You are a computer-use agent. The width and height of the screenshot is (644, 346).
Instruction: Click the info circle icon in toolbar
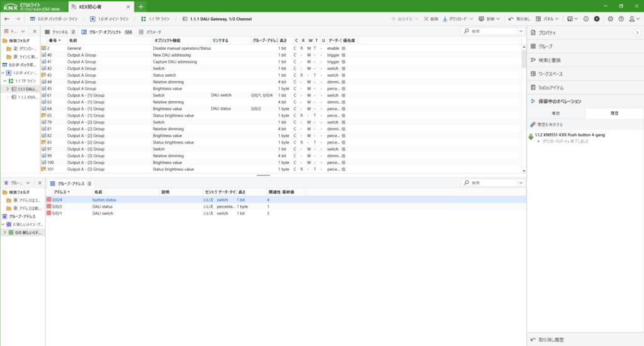point(586,20)
